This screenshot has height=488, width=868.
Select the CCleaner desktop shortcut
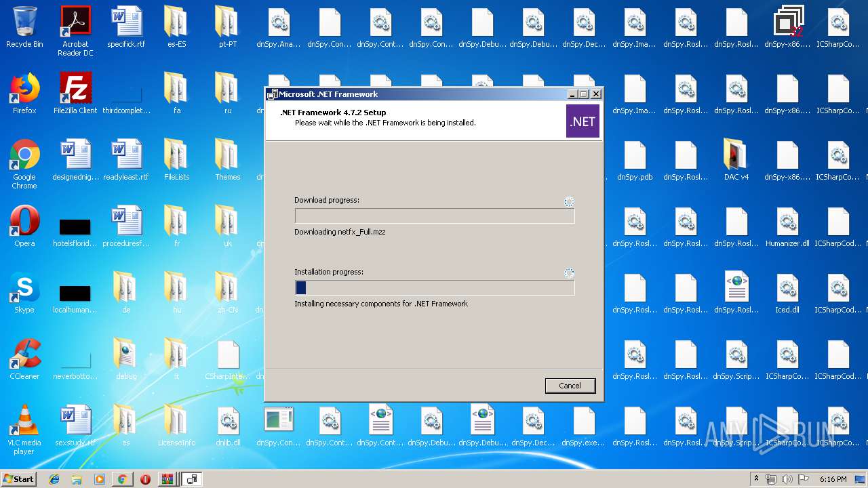24,360
